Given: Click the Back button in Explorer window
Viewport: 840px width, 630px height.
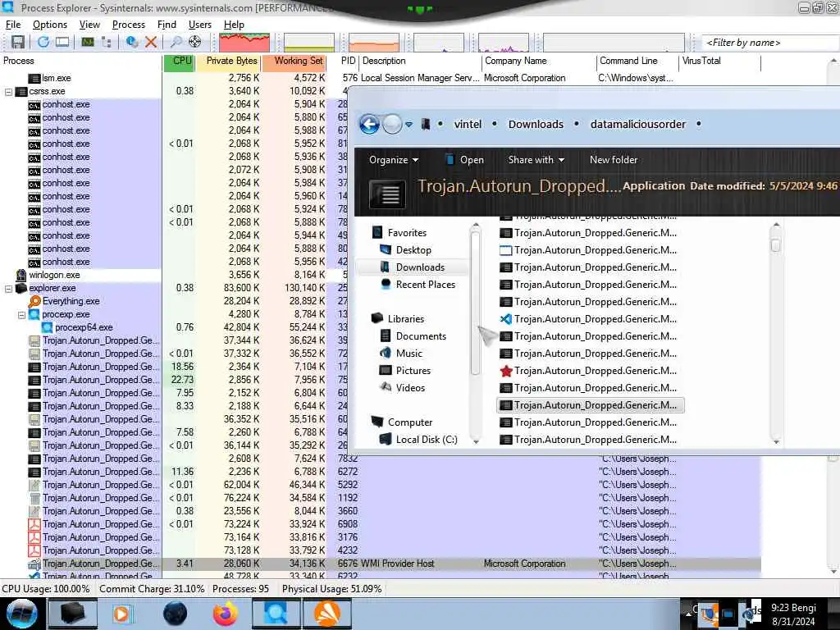Looking at the screenshot, I should pyautogui.click(x=369, y=125).
